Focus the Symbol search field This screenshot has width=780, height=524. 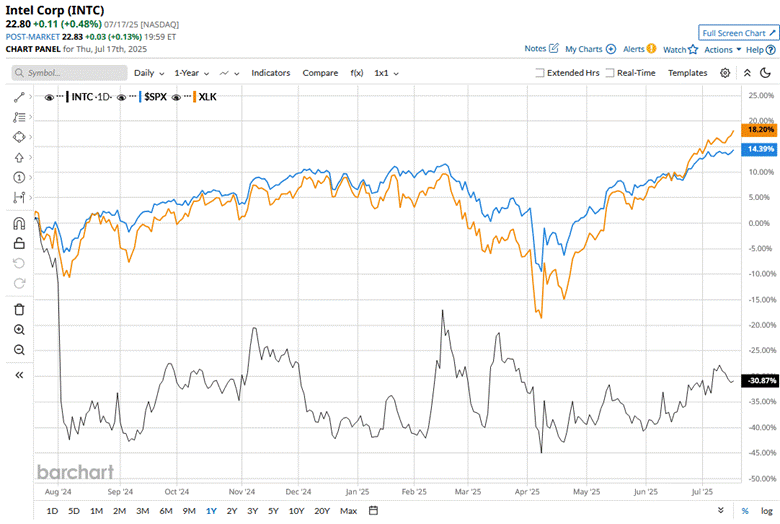pos(69,73)
